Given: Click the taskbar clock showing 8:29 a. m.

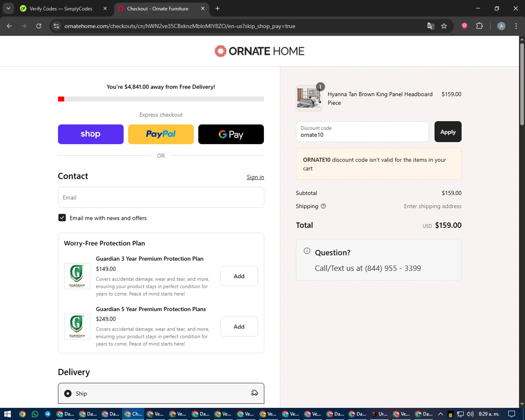Looking at the screenshot, I should tap(489, 414).
